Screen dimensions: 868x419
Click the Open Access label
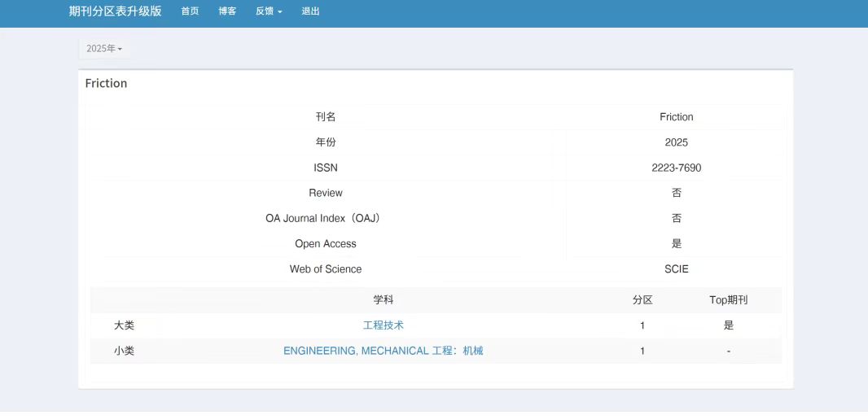coord(326,243)
